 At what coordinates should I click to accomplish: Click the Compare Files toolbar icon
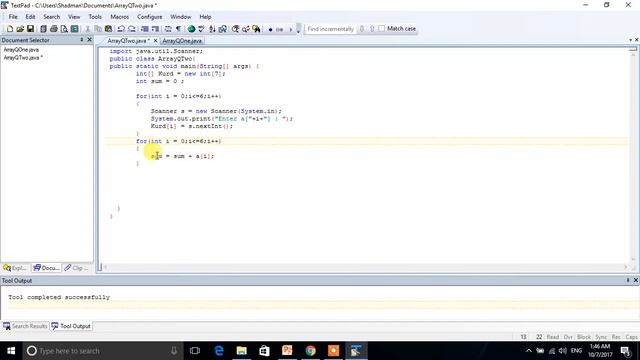tap(223, 29)
